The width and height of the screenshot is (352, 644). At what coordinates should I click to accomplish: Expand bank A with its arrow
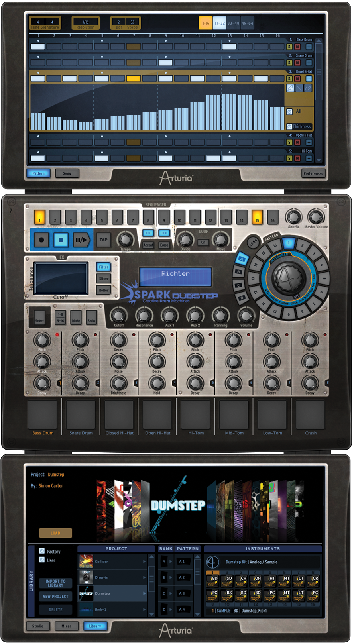coord(171,562)
